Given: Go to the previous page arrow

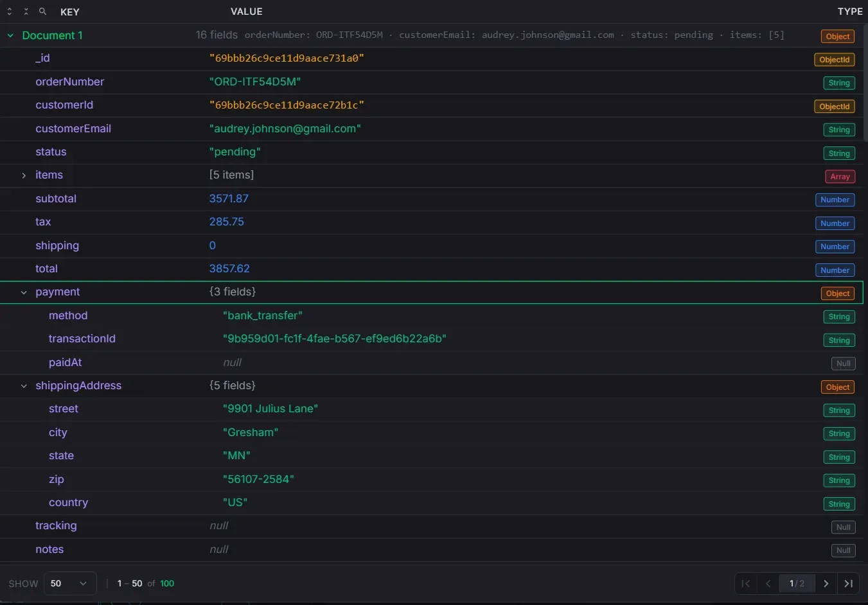Looking at the screenshot, I should click(768, 583).
